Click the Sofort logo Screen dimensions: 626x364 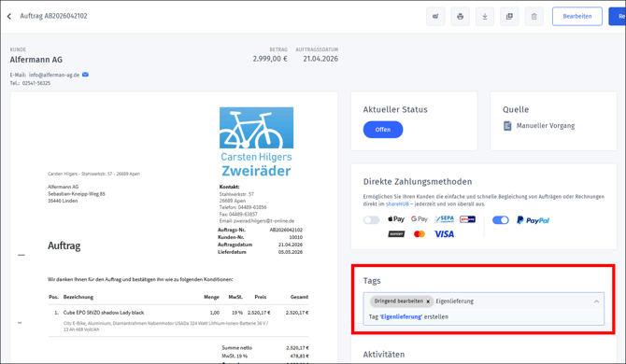pos(396,234)
